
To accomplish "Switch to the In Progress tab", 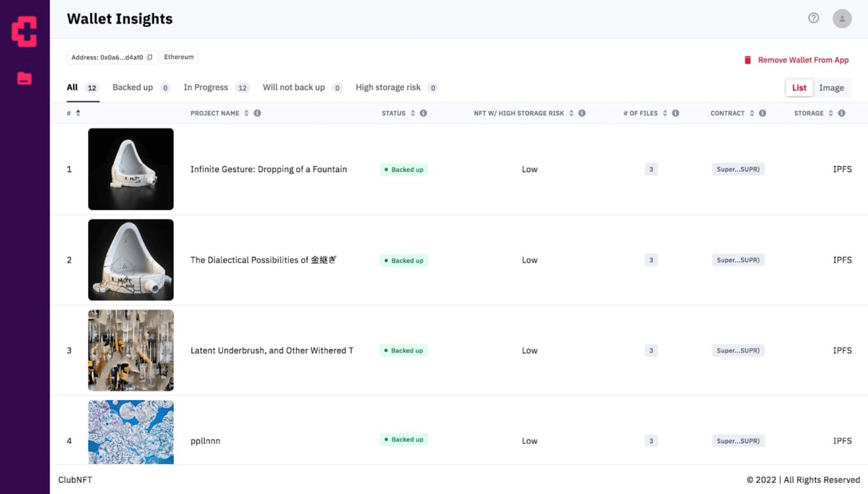I will pyautogui.click(x=217, y=88).
